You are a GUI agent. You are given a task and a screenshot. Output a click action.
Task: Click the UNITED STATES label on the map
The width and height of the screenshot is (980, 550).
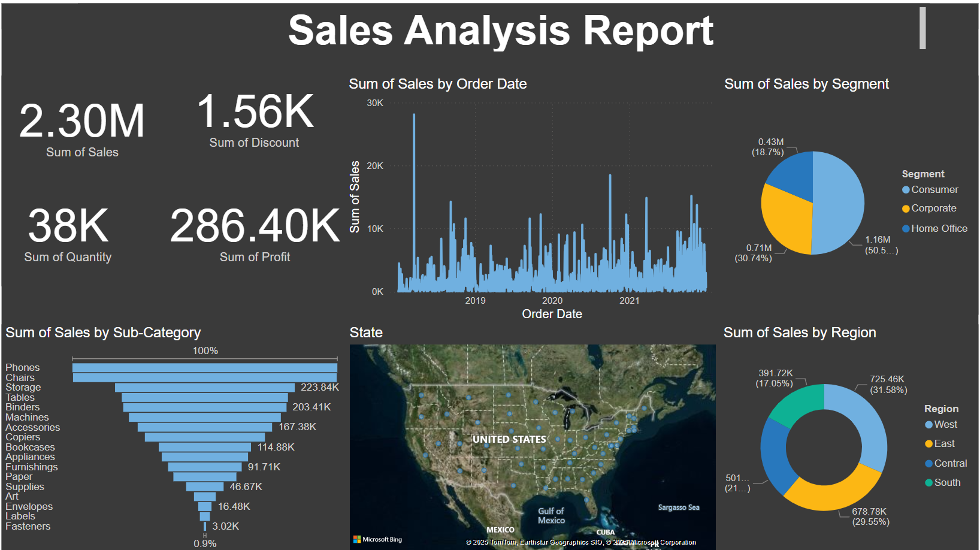click(x=509, y=439)
